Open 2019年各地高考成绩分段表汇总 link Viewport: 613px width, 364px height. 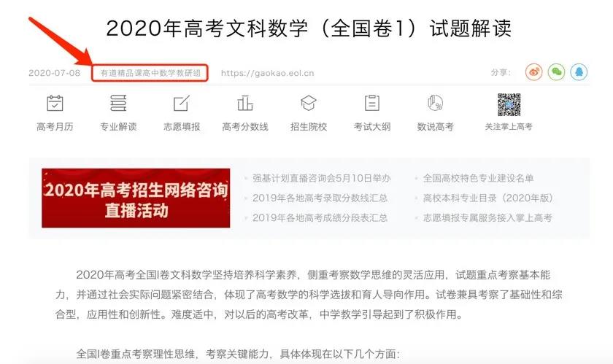tap(320, 218)
